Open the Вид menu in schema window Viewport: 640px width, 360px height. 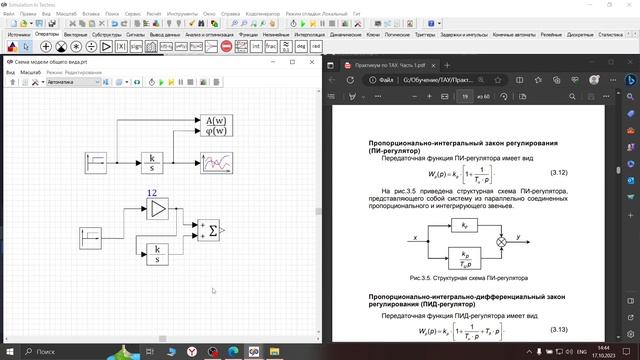coord(10,72)
